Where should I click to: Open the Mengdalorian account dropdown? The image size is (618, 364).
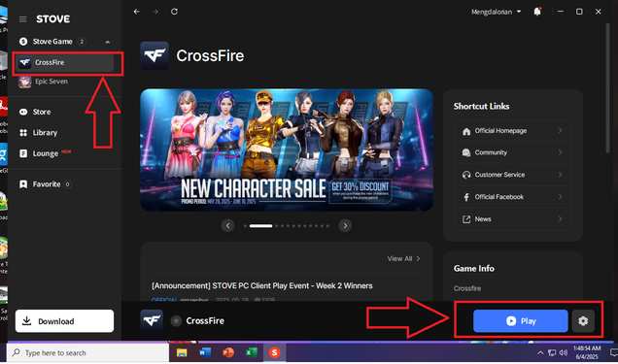point(497,12)
